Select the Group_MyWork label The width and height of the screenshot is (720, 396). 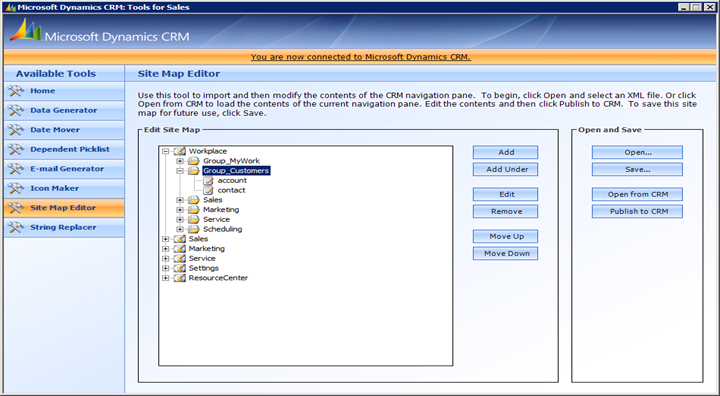(x=231, y=161)
